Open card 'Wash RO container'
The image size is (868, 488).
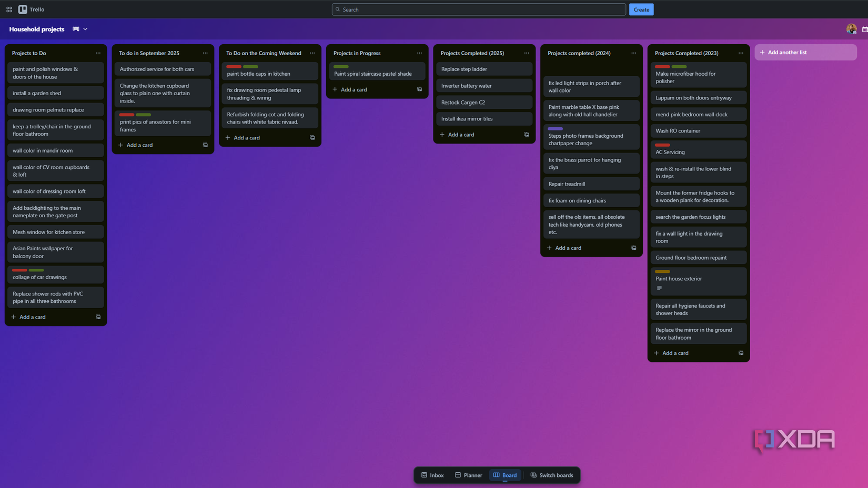pyautogui.click(x=699, y=131)
